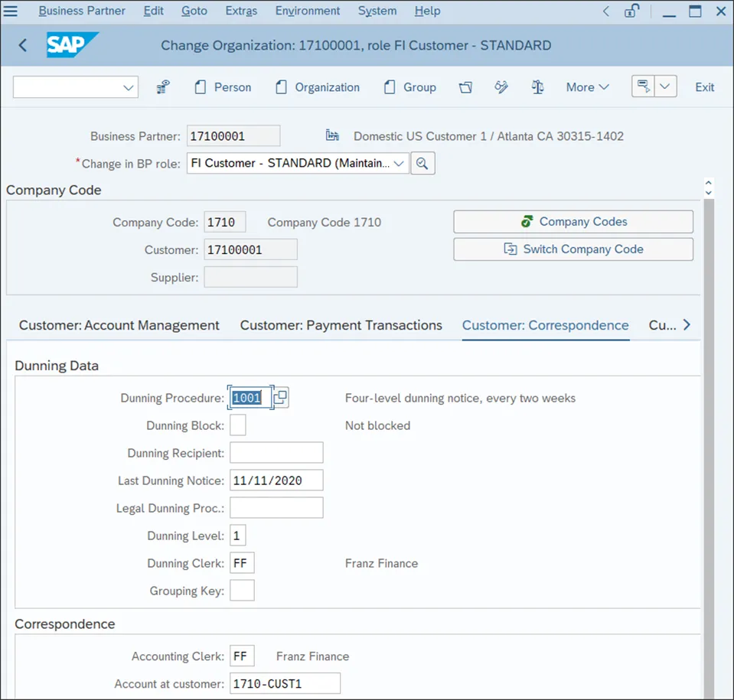
Task: Show more tabs with right chevron
Action: 687,325
